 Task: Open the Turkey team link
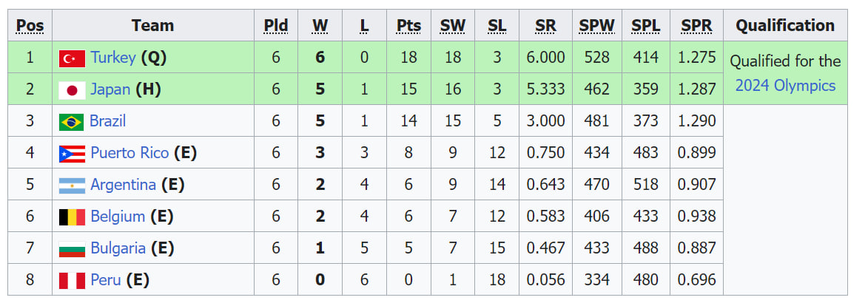[x=113, y=58]
